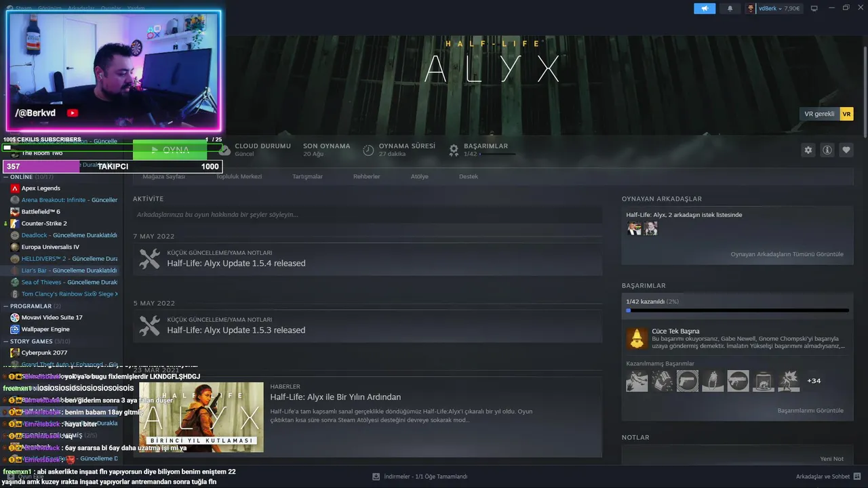This screenshot has width=868, height=488.
Task: Select the pistol locked achievement icon
Action: pos(688,381)
